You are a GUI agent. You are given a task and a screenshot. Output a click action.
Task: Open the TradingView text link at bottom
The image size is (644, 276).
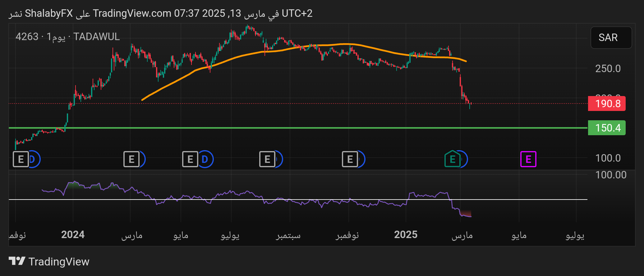59,262
